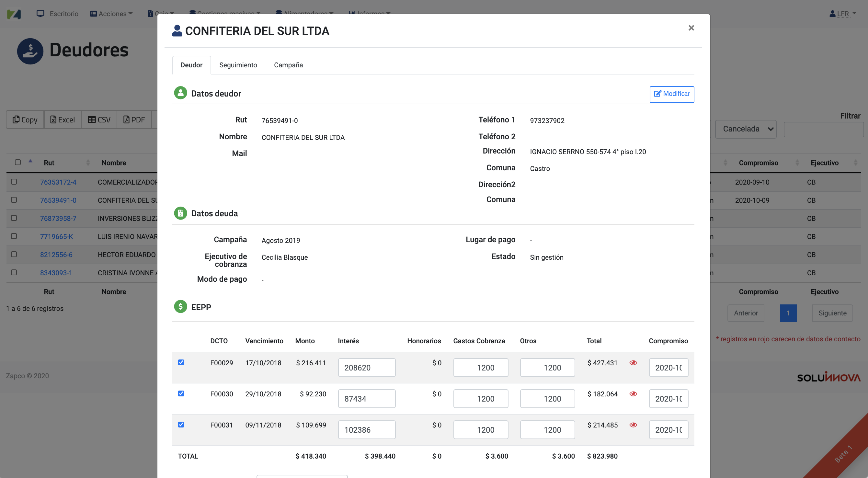Uncheck the F00031 document checkbox

pos(181,425)
